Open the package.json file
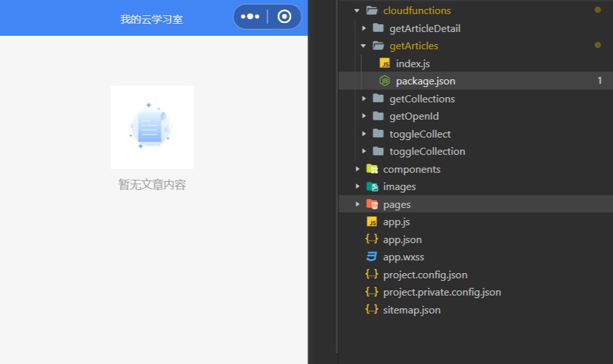 (426, 81)
